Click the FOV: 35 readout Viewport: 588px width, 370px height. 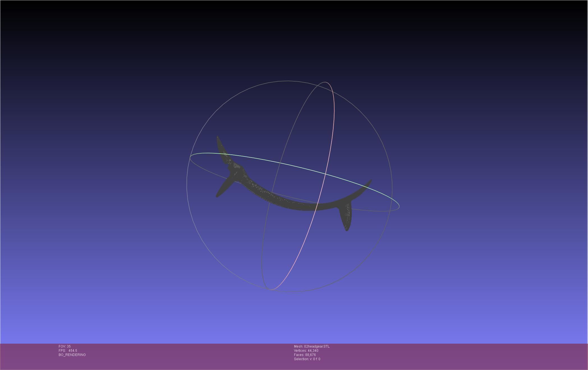(65, 346)
